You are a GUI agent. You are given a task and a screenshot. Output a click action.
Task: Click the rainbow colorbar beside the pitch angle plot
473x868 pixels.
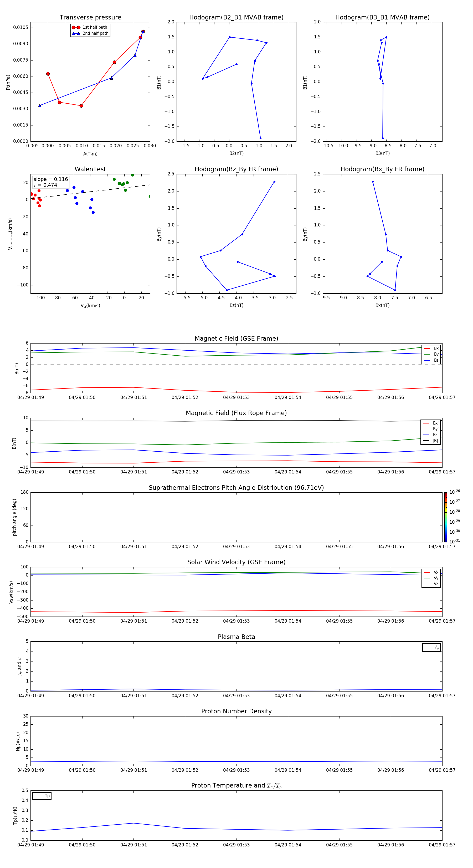click(446, 517)
